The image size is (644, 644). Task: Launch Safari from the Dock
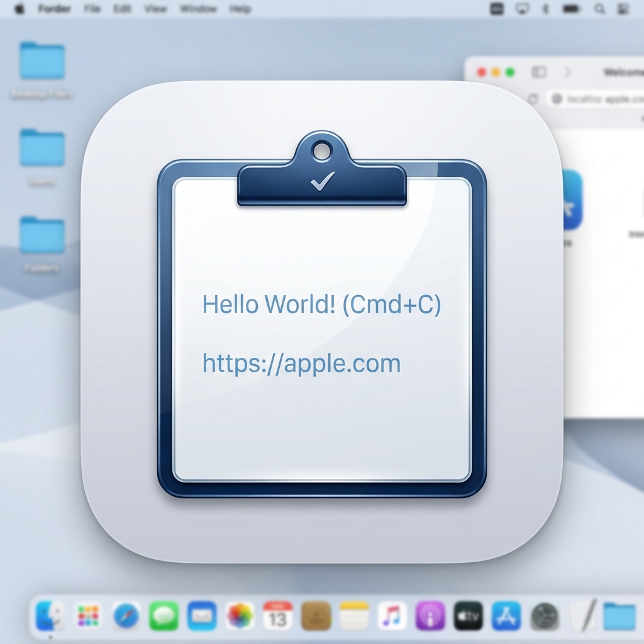(x=126, y=616)
